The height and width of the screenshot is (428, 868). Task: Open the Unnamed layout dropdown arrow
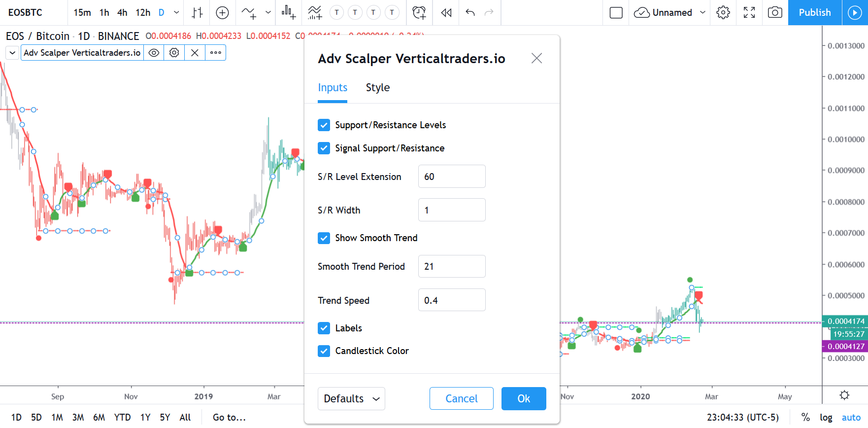click(702, 13)
